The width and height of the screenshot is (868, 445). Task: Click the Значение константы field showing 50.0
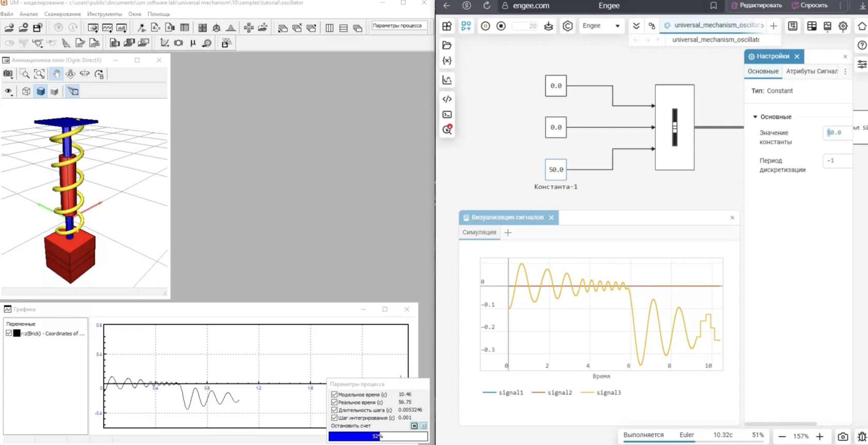coord(837,133)
